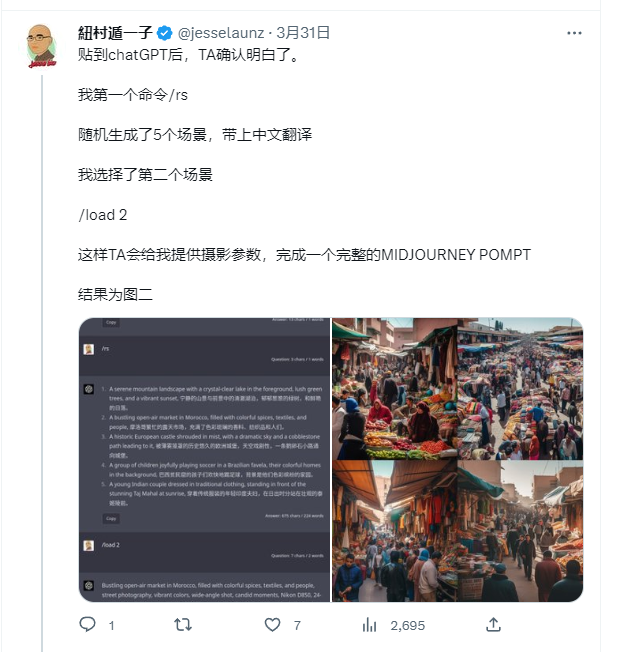Open the ChatGPT conversation screenshot image
621x652 pixels.
point(204,459)
